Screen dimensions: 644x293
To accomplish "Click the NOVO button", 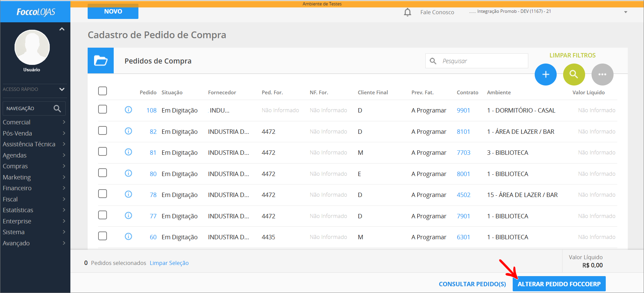I will [x=113, y=11].
